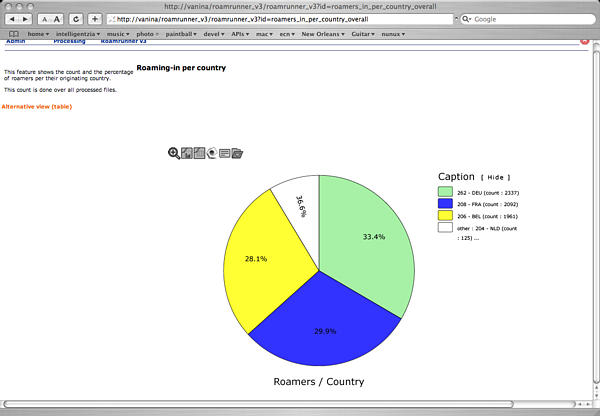The height and width of the screenshot is (416, 600).
Task: Open Alternative view (table) link
Action: click(36, 106)
